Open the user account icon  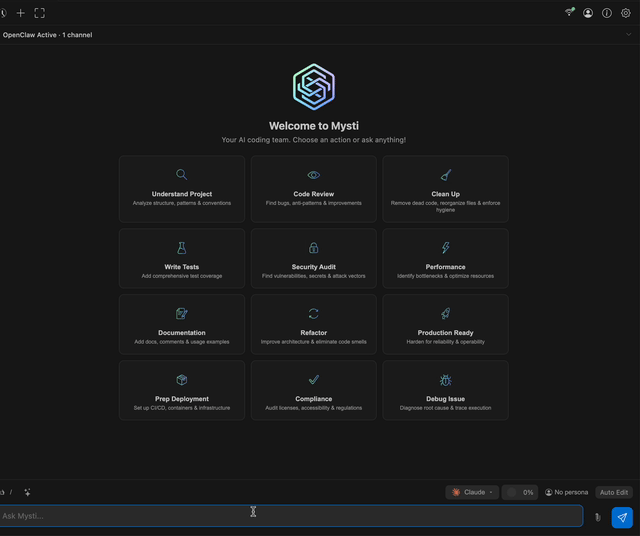(588, 13)
